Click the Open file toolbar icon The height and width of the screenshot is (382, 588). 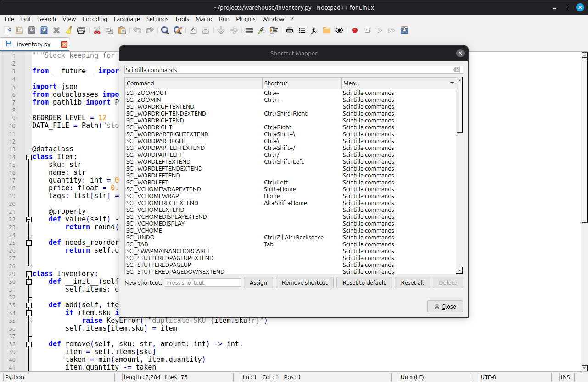coord(19,30)
